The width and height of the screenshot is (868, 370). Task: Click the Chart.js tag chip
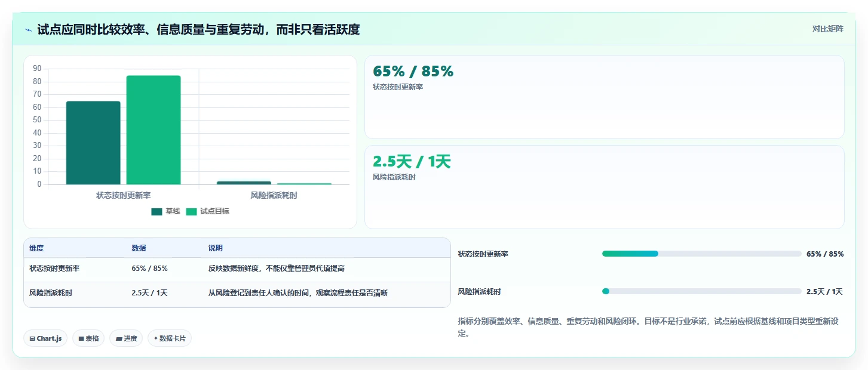tap(46, 338)
